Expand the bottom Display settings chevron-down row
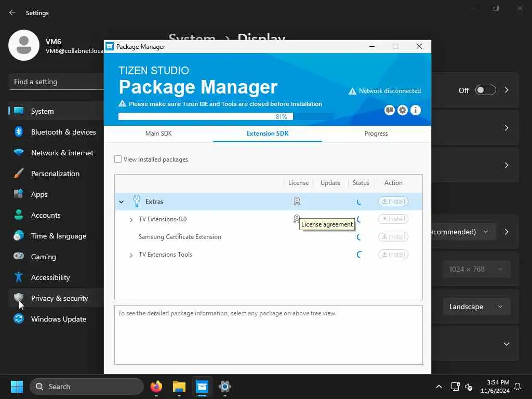 tap(506, 344)
